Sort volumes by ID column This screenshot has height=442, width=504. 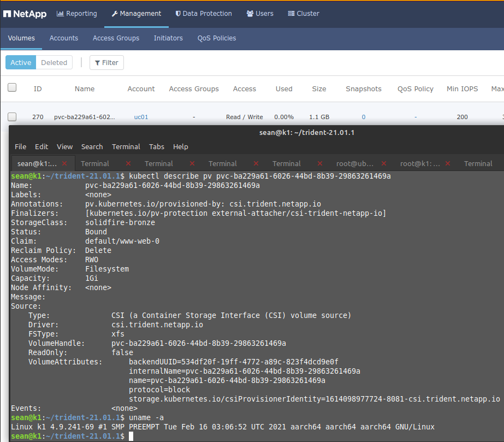38,89
